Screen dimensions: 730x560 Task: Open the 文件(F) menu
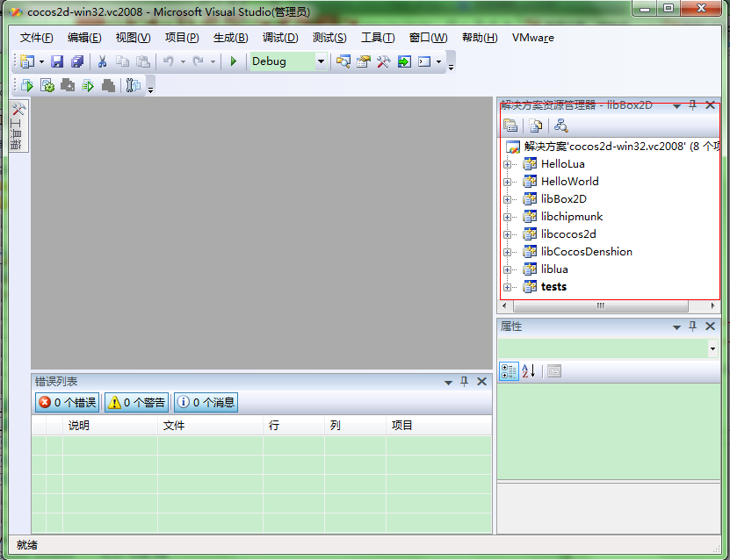pos(36,38)
